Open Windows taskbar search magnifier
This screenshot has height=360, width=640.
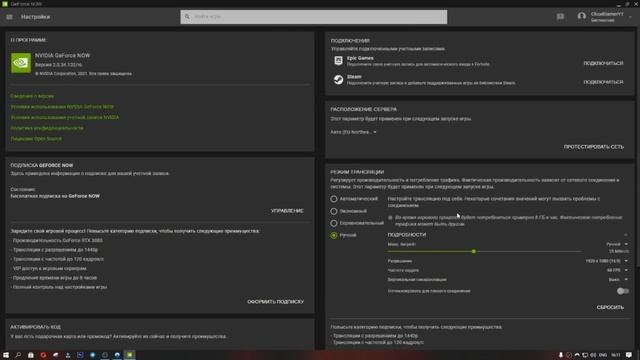18,355
